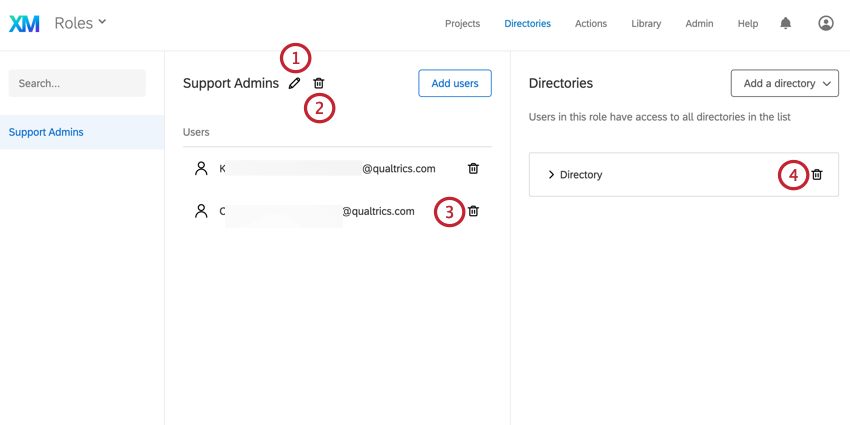Open the Actions page
The height and width of the screenshot is (425, 850).
591,24
